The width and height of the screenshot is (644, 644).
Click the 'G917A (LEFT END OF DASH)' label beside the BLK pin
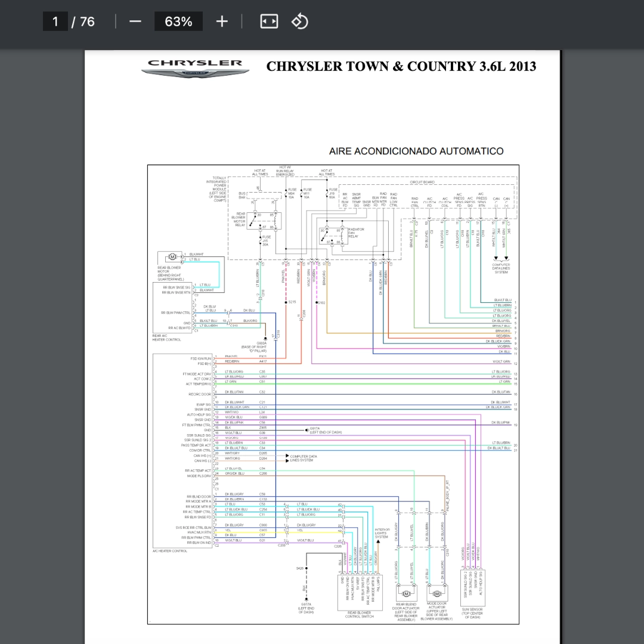326,431
